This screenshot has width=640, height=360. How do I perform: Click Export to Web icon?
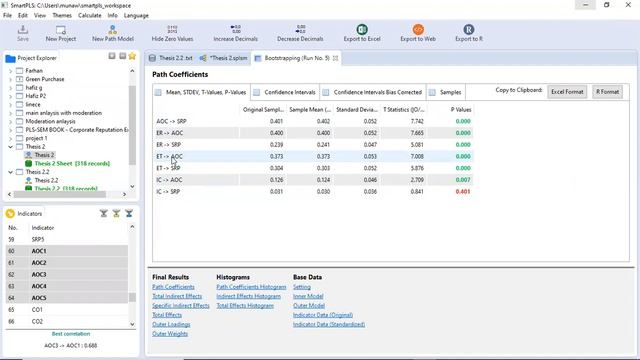coord(418,33)
